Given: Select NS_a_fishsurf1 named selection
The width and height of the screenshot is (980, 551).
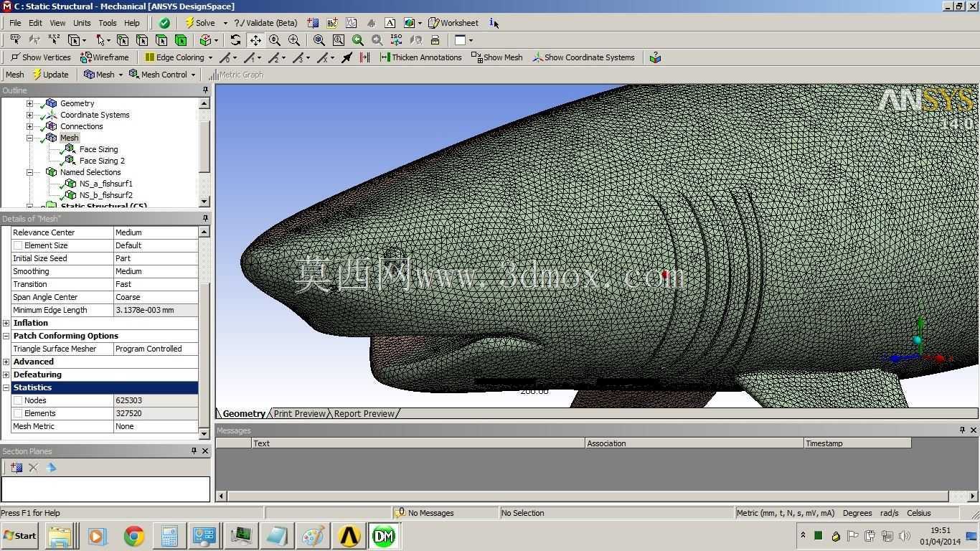Looking at the screenshot, I should pyautogui.click(x=105, y=184).
